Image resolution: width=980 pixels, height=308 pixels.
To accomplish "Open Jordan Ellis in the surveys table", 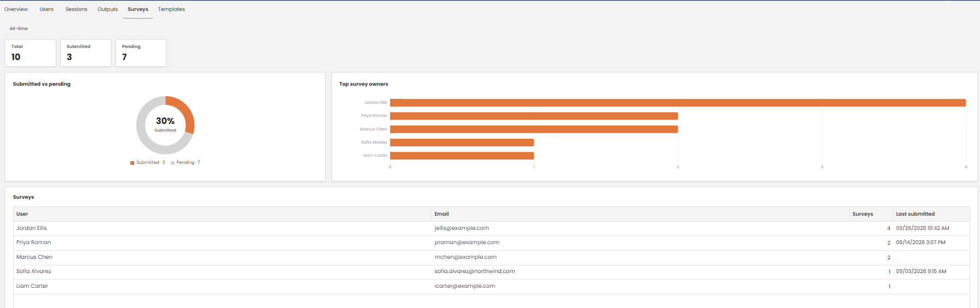I will point(32,228).
